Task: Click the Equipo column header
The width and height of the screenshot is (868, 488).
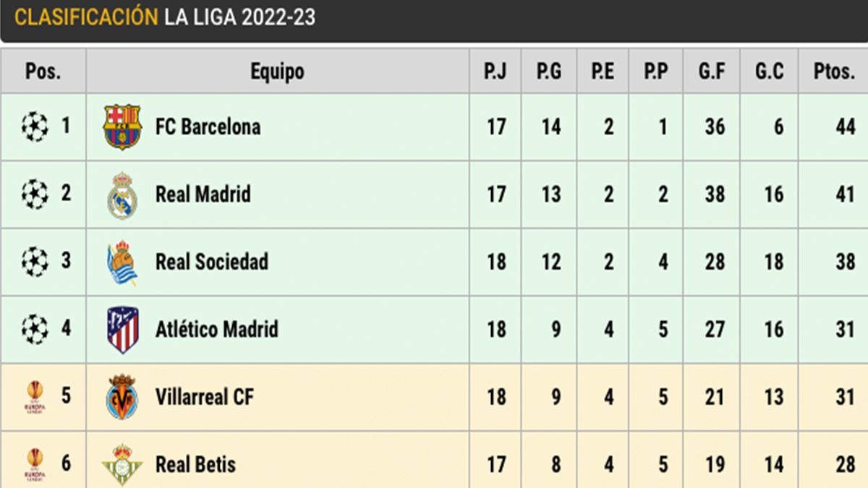Action: tap(277, 72)
